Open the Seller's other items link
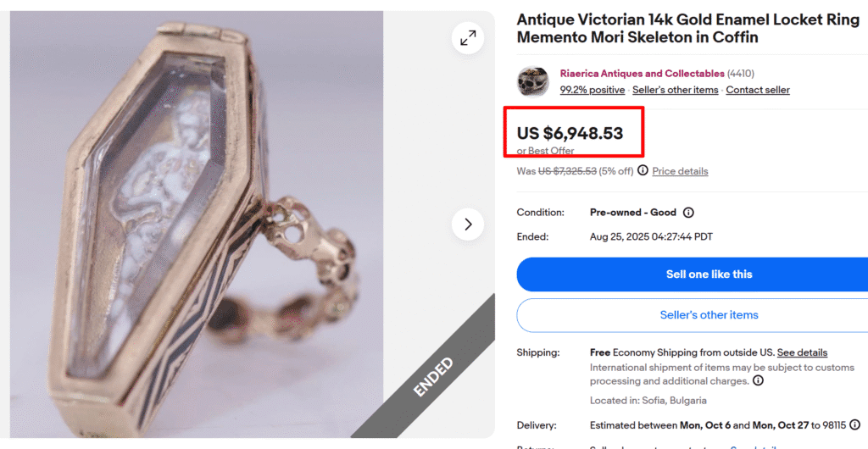The image size is (868, 449). point(675,90)
